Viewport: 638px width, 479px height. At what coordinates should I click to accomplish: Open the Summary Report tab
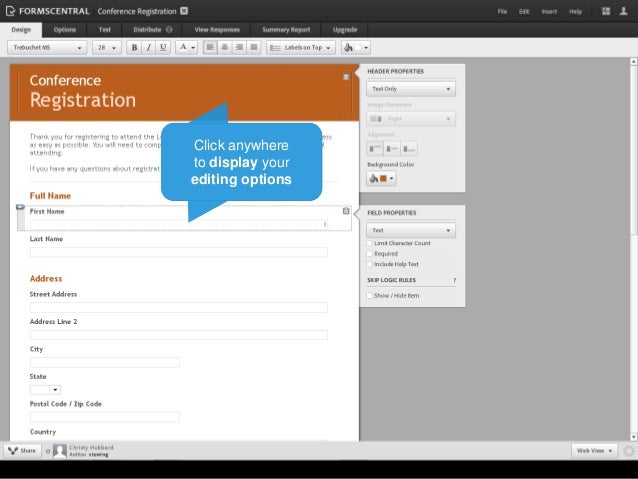tap(286, 30)
